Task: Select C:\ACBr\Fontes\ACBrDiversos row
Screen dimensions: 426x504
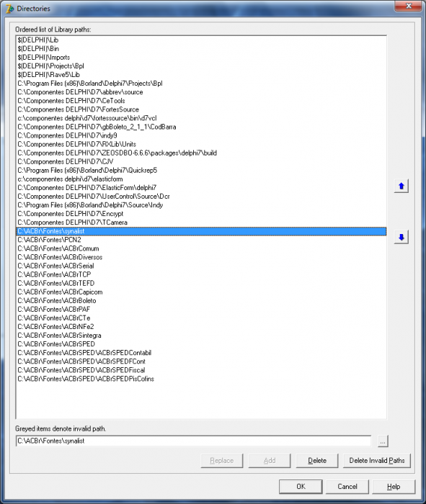Action: pos(201,257)
